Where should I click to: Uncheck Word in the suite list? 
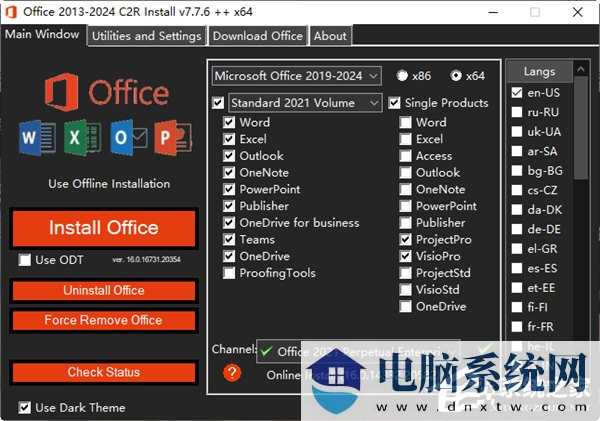coord(229,122)
